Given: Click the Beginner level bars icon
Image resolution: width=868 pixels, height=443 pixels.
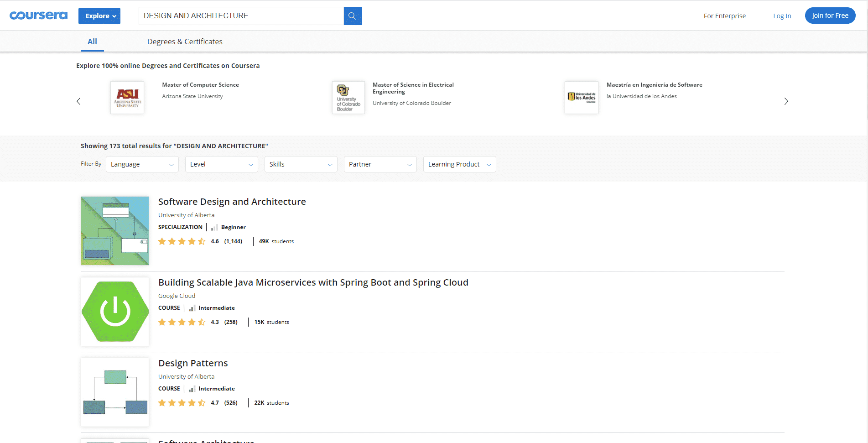Looking at the screenshot, I should tap(214, 227).
